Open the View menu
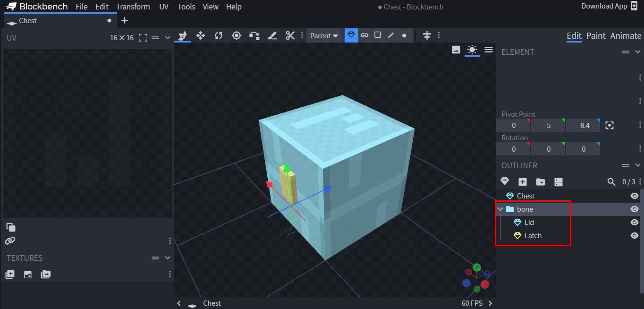644x309 pixels. (211, 7)
